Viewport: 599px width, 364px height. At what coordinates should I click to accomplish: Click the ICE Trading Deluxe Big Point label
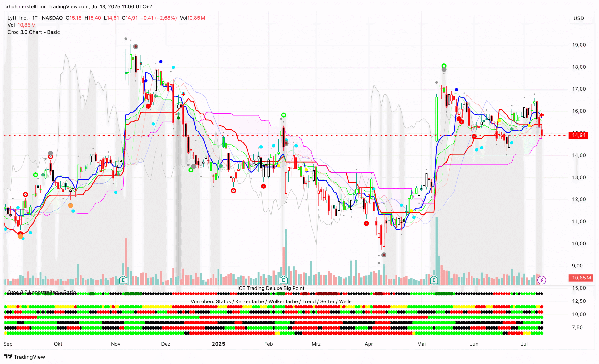pyautogui.click(x=271, y=288)
